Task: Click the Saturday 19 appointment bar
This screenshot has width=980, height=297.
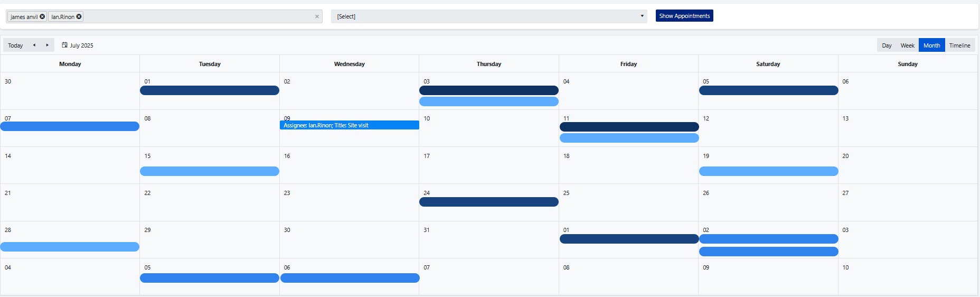Action: pyautogui.click(x=768, y=171)
